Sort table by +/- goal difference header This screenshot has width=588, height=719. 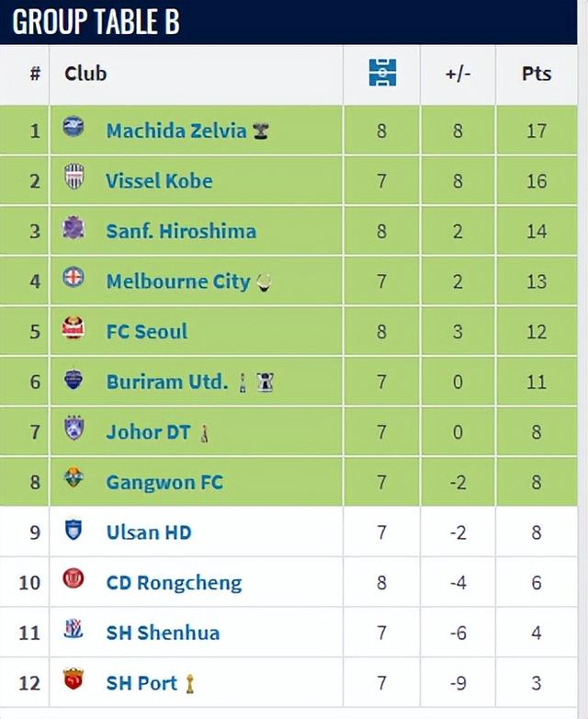point(458,74)
